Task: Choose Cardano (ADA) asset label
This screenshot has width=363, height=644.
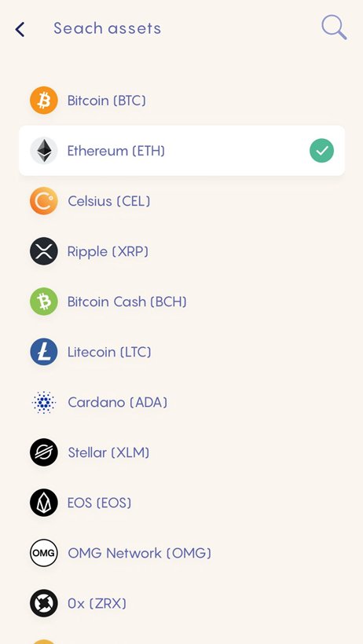Action: point(118,402)
